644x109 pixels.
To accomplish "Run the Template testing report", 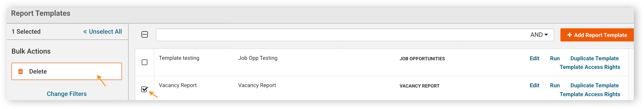I will [x=554, y=58].
